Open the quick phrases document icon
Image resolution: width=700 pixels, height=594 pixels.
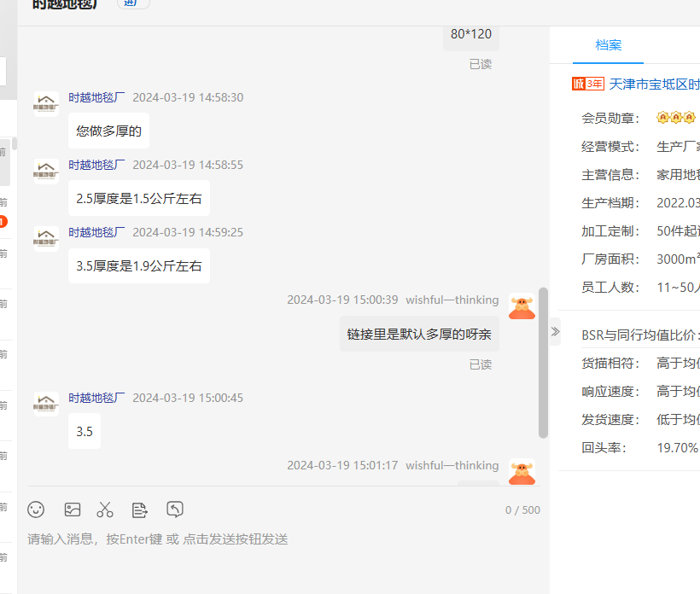[140, 510]
